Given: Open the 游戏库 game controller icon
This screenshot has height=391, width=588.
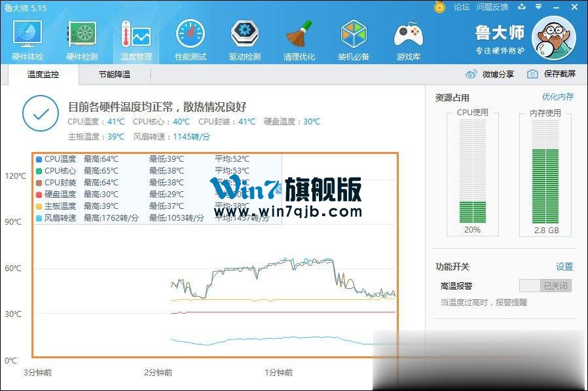Looking at the screenshot, I should tap(409, 41).
